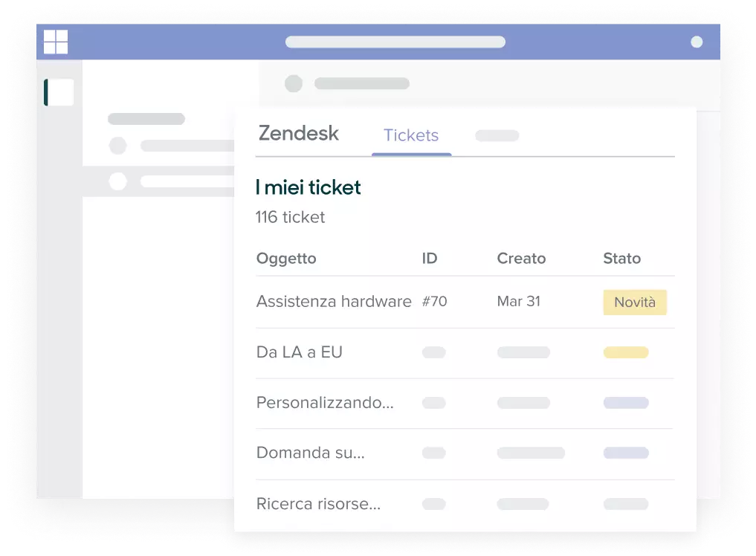Click the I miei ticket heading
The image size is (756, 556).
point(308,188)
